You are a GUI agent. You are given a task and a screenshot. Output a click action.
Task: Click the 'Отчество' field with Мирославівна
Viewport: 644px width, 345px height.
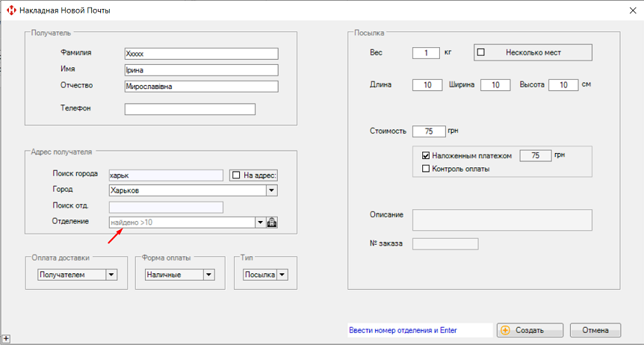(201, 87)
